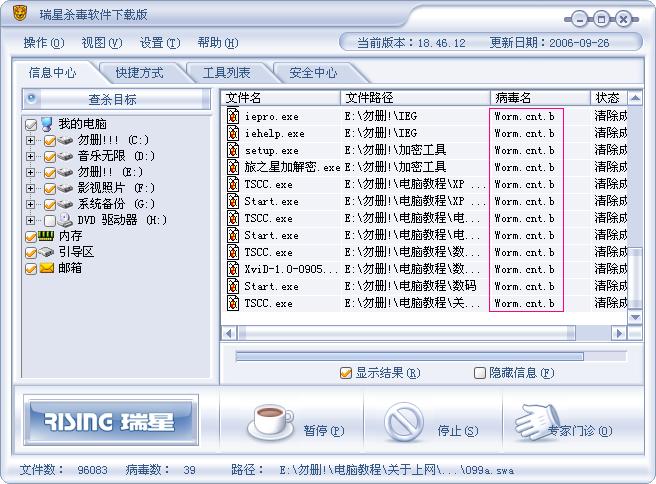
Task: Click the vertical scrollbar thumb of the results list
Action: point(635,277)
